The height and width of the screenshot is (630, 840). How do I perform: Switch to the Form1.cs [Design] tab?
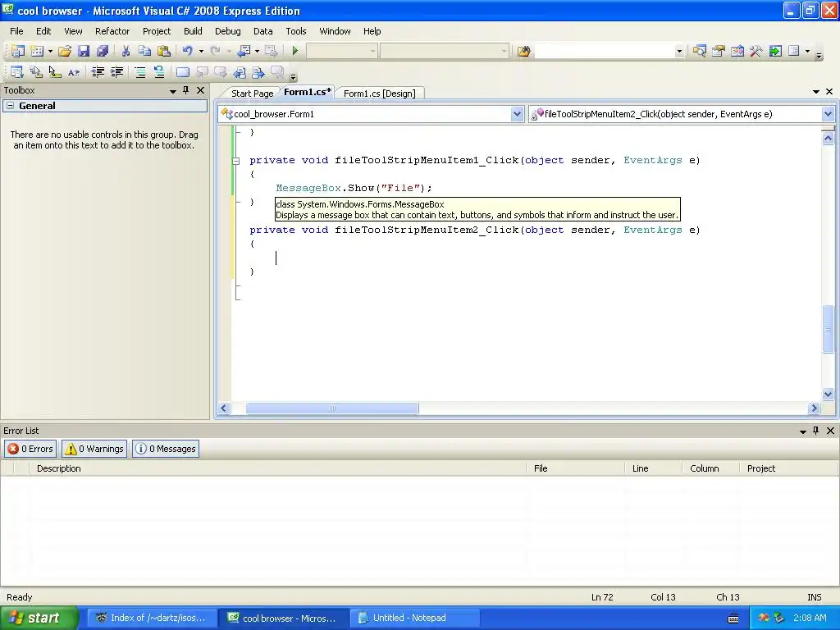(x=379, y=94)
